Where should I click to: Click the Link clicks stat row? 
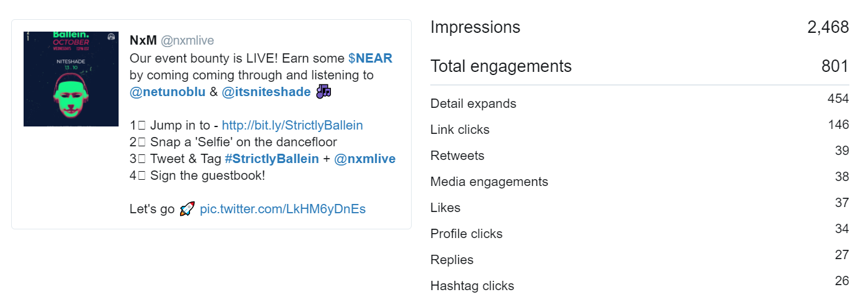pyautogui.click(x=640, y=128)
